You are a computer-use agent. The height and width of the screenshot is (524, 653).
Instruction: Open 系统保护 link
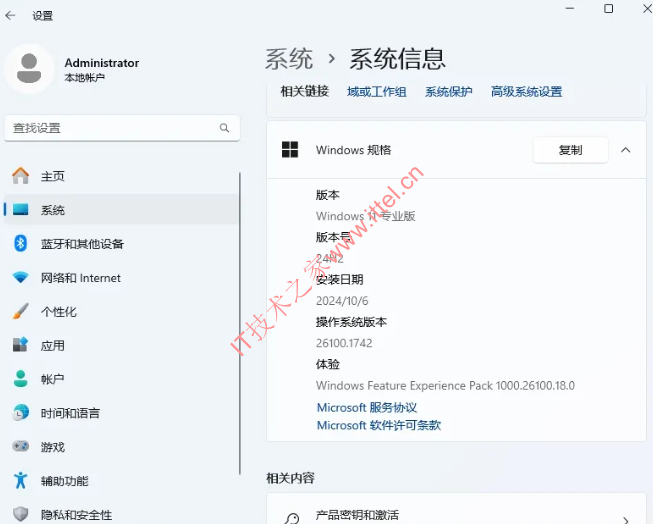[x=449, y=92]
